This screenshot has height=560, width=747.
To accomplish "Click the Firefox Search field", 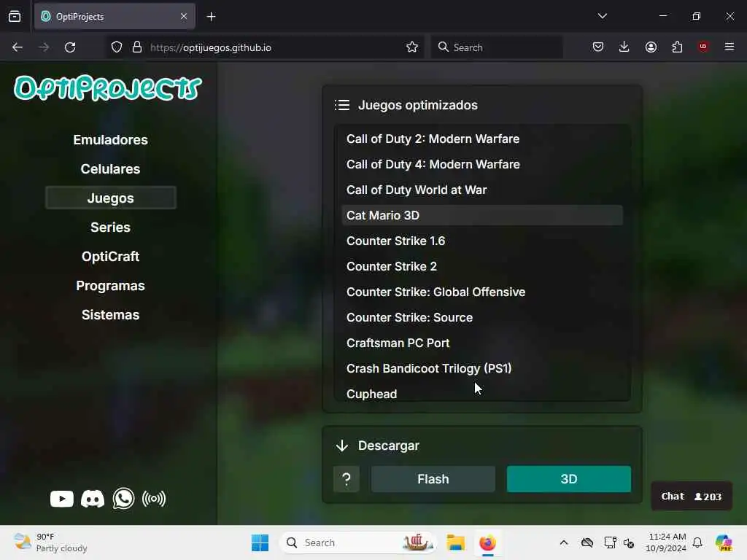I will [x=497, y=47].
